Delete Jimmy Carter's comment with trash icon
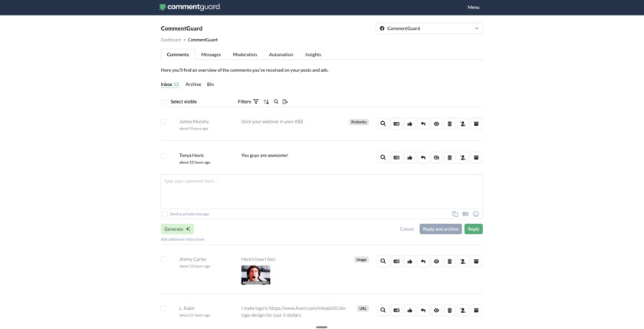Viewport: 644px width, 329px height. pyautogui.click(x=449, y=262)
